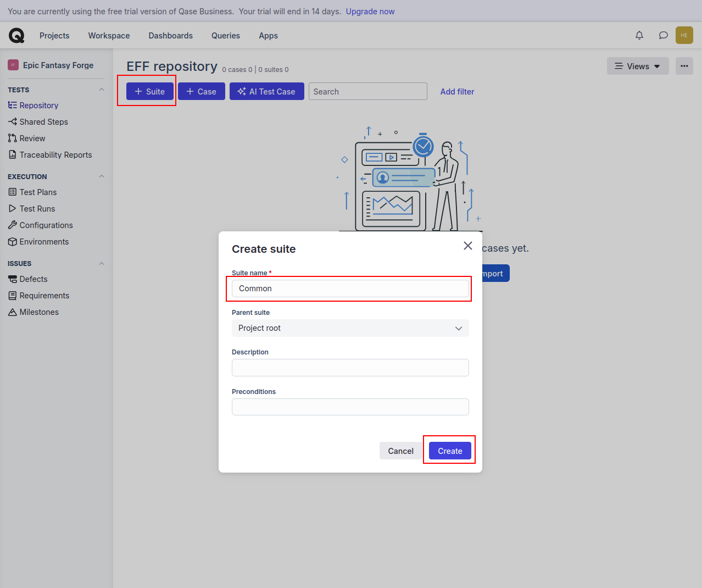Open the Apps page
This screenshot has height=588, width=702.
tap(269, 36)
